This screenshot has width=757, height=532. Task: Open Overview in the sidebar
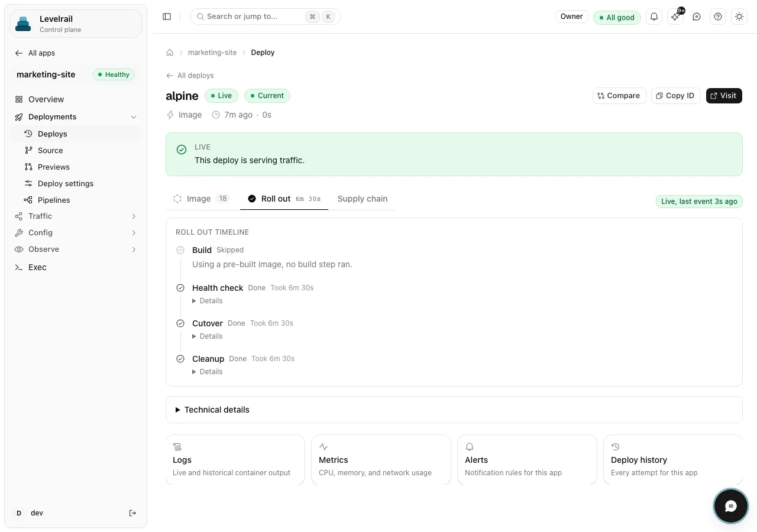[x=76, y=99]
